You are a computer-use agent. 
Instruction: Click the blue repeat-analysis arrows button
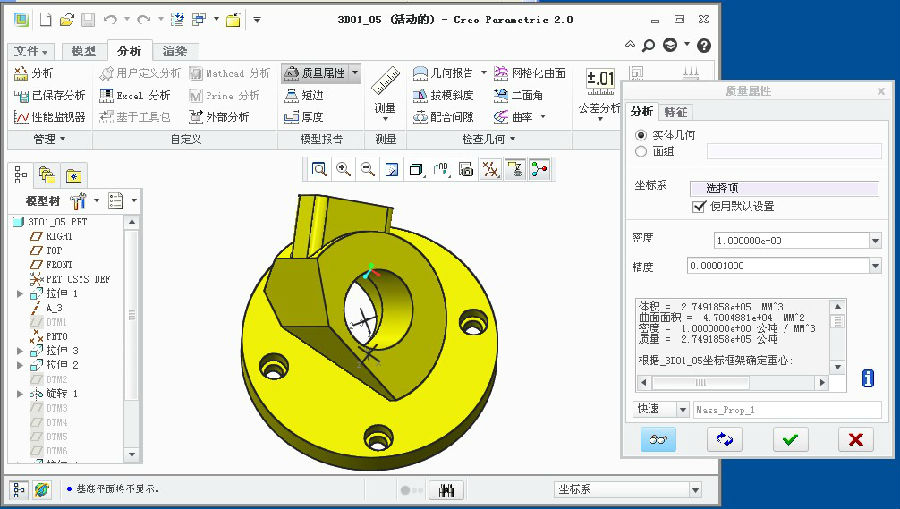[724, 440]
